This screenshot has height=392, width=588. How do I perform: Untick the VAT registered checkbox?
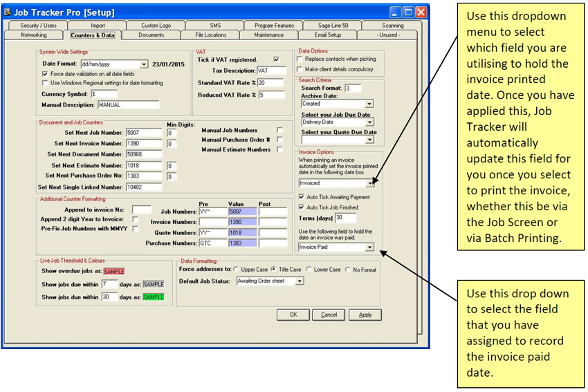point(277,59)
